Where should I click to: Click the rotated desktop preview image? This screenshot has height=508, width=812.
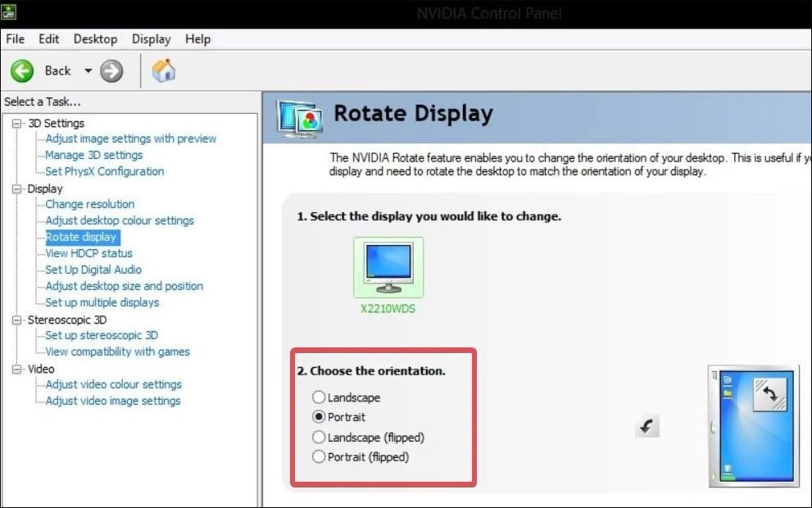(754, 426)
